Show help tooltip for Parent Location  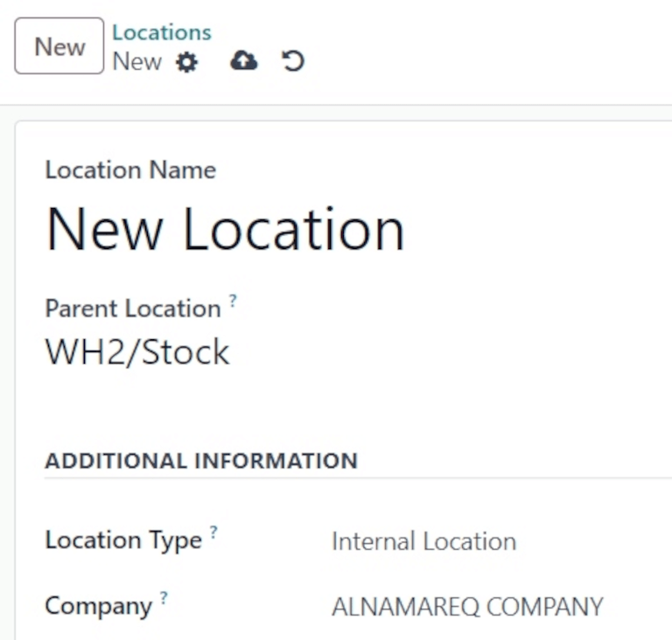(x=233, y=300)
